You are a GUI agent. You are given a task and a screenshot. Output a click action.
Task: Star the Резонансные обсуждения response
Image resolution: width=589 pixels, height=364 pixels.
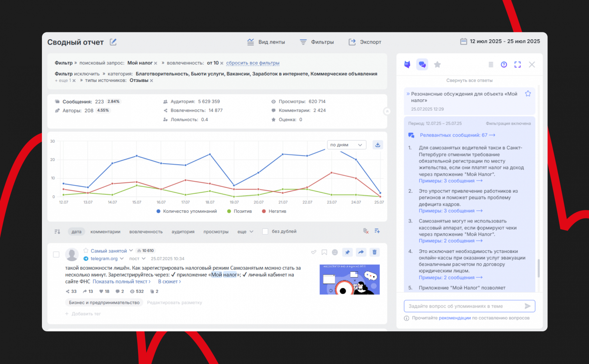pos(528,94)
